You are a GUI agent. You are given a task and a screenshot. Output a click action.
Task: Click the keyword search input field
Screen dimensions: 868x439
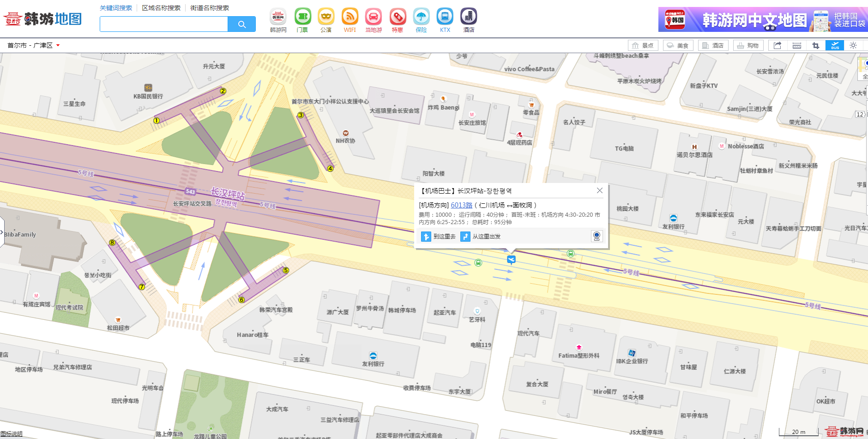[164, 24]
